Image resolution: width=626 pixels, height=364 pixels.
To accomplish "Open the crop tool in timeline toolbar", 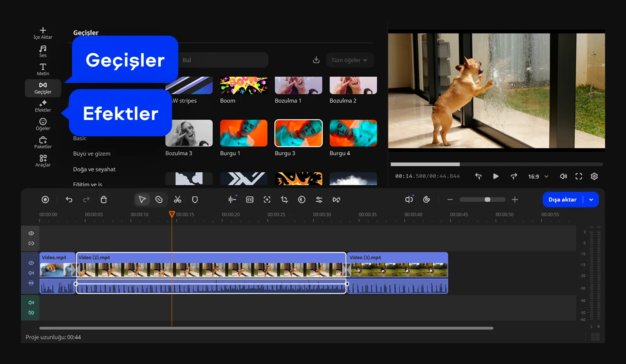I will (284, 200).
